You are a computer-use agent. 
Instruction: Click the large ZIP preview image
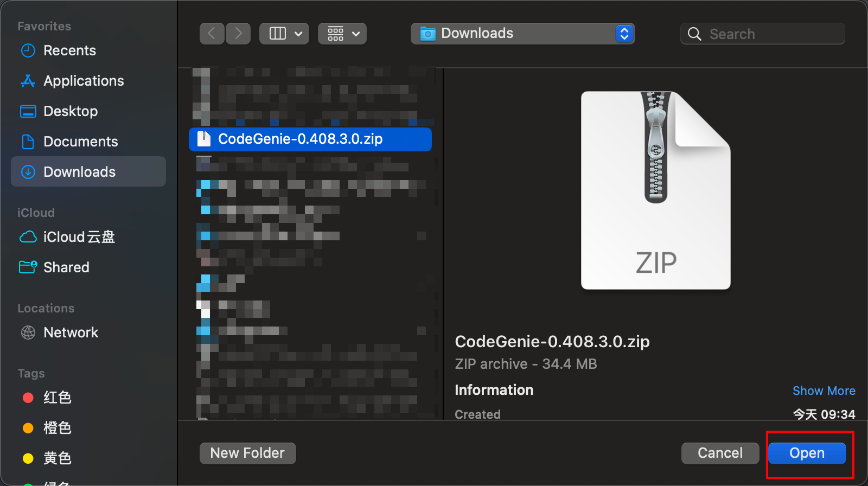(x=656, y=190)
